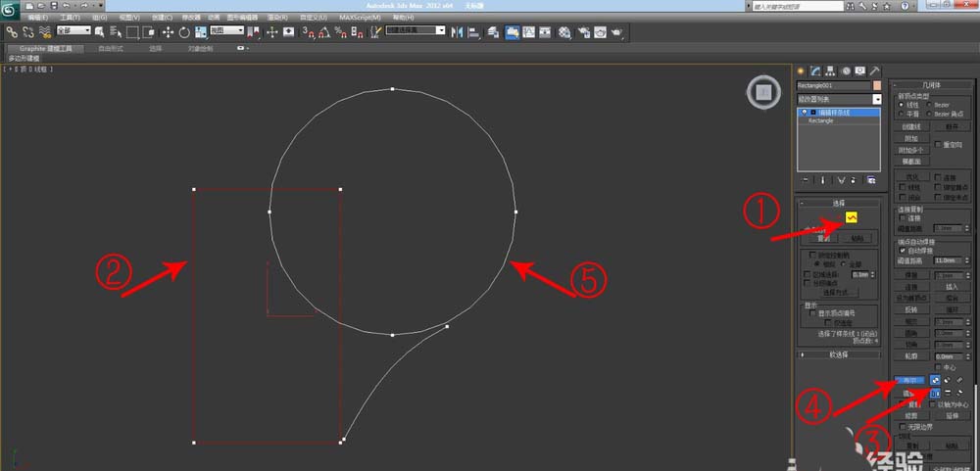Viewport: 980px width, 471px height.
Task: Click the object color swatch beside Rectangle001
Action: tap(877, 85)
